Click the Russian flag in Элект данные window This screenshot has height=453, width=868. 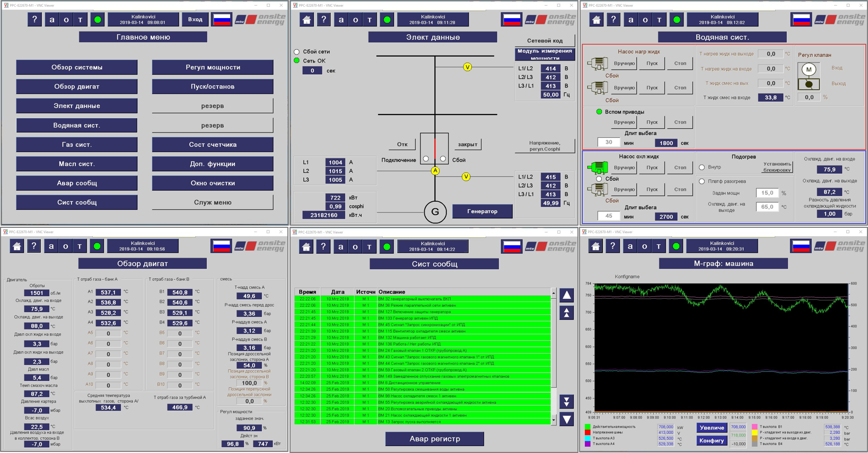coord(512,20)
